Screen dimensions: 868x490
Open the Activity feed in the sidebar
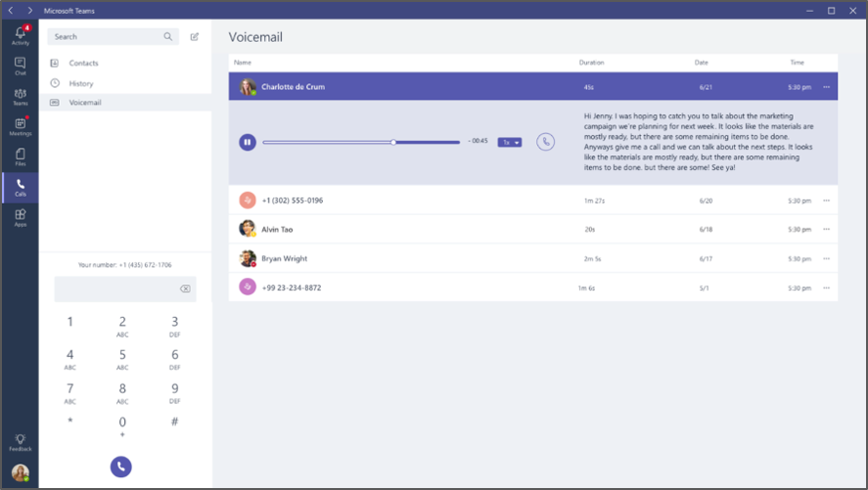tap(21, 35)
